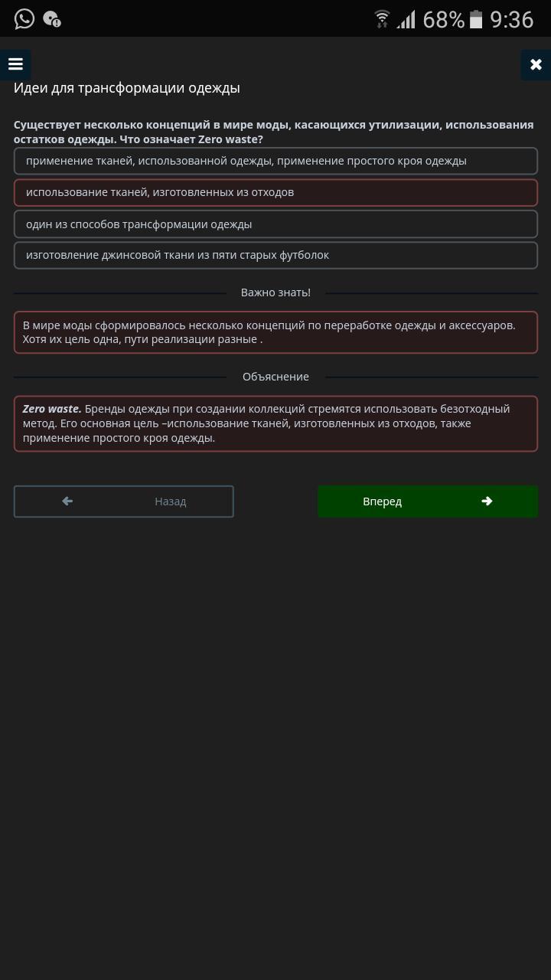Viewport: 551px width, 980px height.
Task: Tap the battery indicator icon
Action: [x=476, y=19]
